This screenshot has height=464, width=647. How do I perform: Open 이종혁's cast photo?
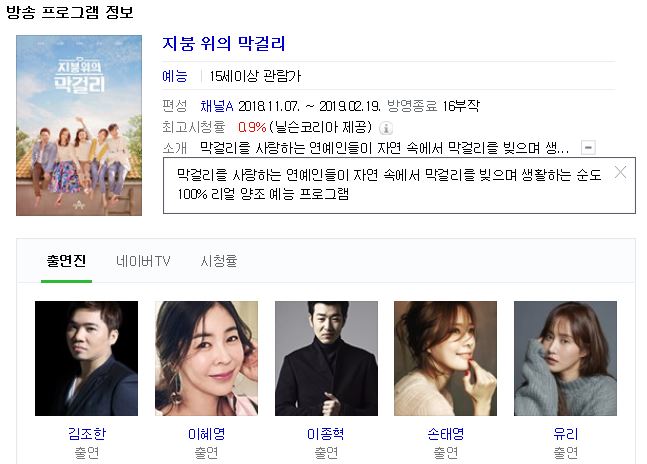326,358
